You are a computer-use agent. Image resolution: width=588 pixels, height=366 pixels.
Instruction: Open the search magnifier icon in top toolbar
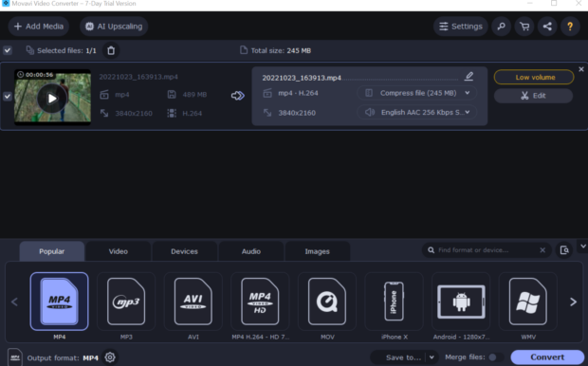[x=501, y=27]
